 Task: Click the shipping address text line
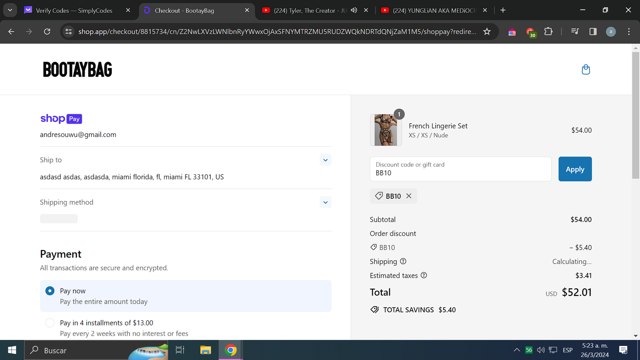coord(132,177)
